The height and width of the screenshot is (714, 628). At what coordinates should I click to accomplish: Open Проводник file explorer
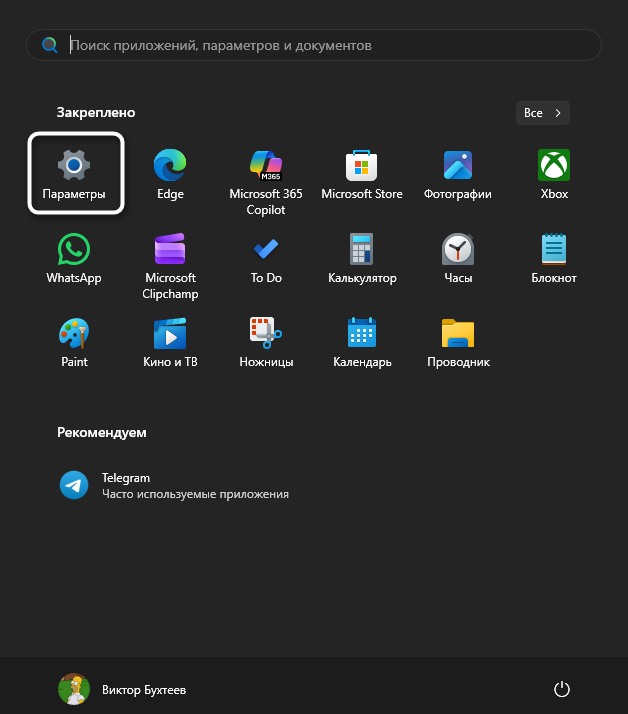(x=458, y=342)
